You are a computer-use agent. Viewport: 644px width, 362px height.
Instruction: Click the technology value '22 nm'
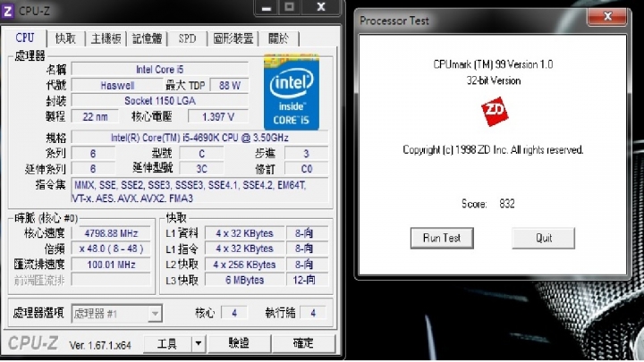pyautogui.click(x=96, y=116)
